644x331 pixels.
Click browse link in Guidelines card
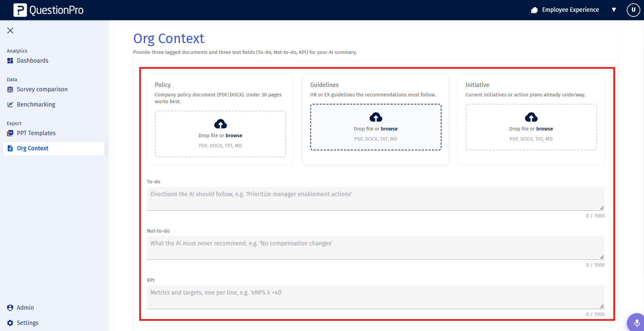pos(389,129)
